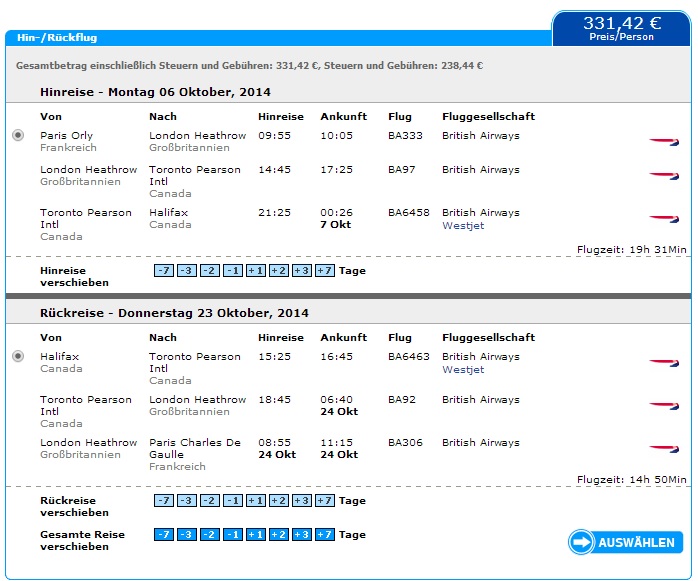Move Hinreise back by 3 days
The width and height of the screenshot is (698, 581).
187,271
